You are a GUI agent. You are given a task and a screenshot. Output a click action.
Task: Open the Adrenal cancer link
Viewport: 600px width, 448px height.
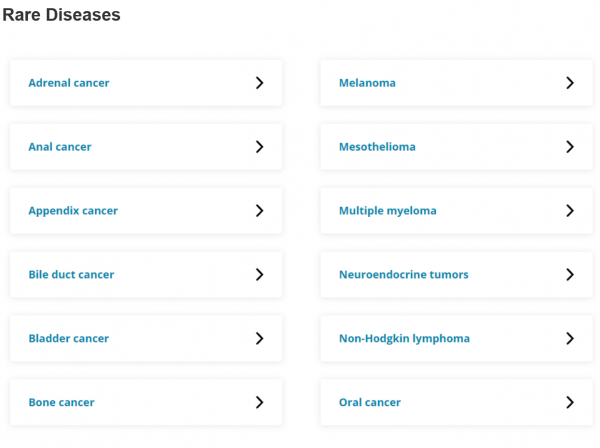pos(69,83)
